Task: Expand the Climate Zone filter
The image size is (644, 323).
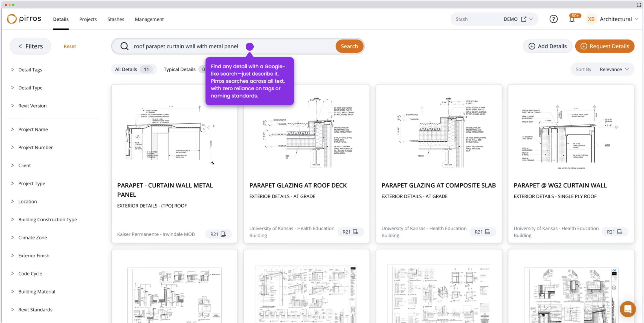Action: coord(32,237)
